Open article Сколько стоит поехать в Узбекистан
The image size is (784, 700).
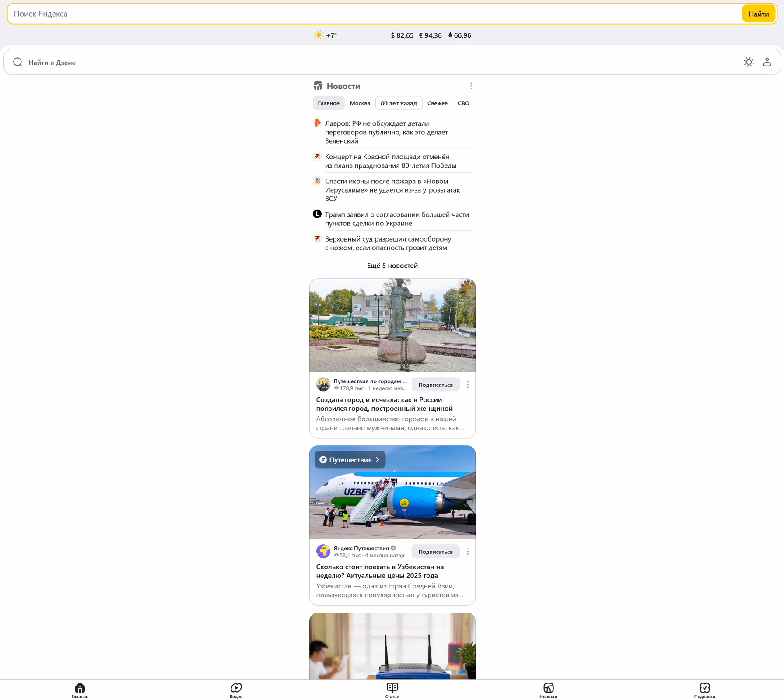(x=380, y=571)
